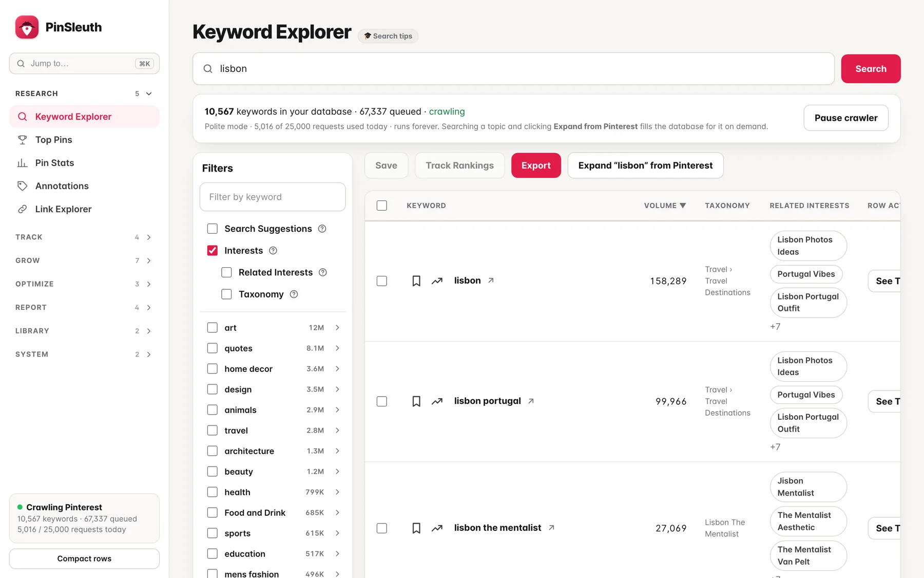Show help for Related Interests filter
Image resolution: width=924 pixels, height=578 pixels.
coord(323,272)
